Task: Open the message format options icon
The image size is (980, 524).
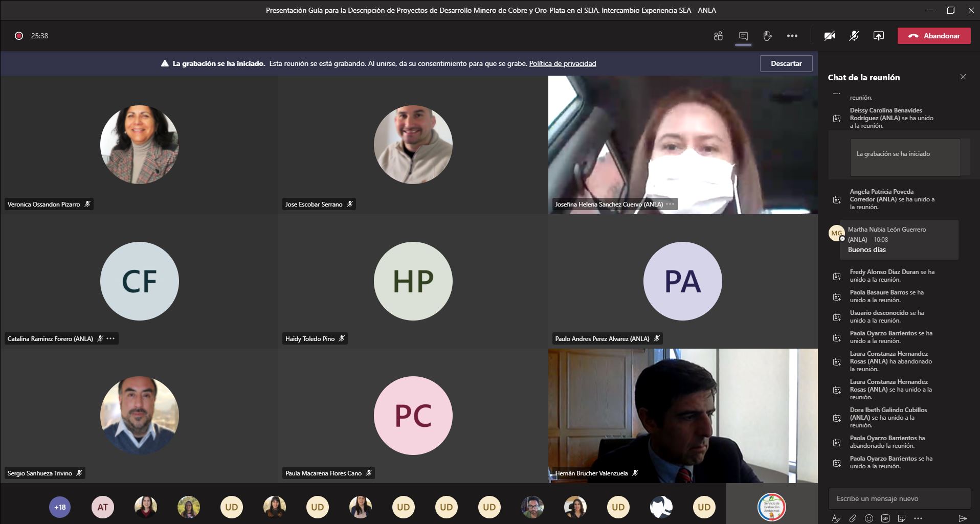Action: click(836, 518)
